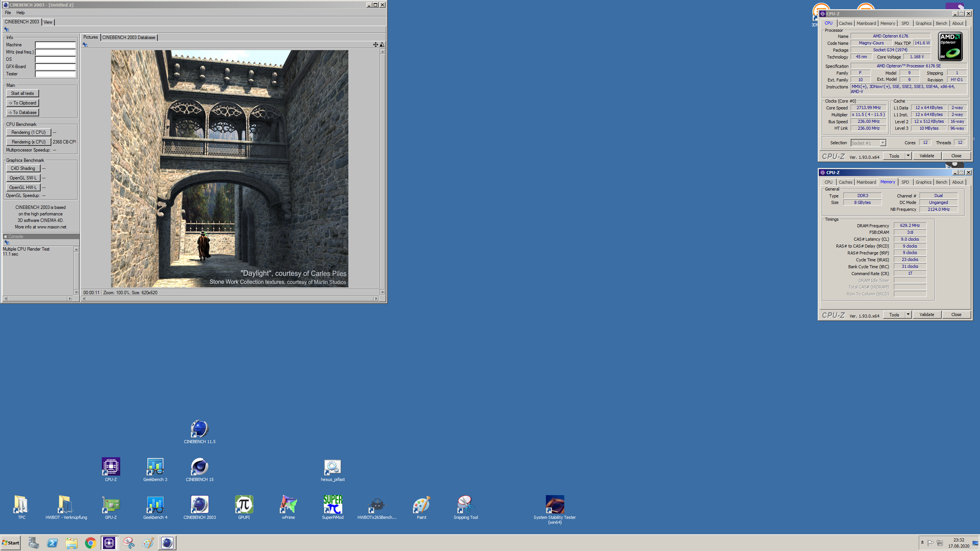Open the CINEBENCH 15 desktop shortcut

[199, 469]
